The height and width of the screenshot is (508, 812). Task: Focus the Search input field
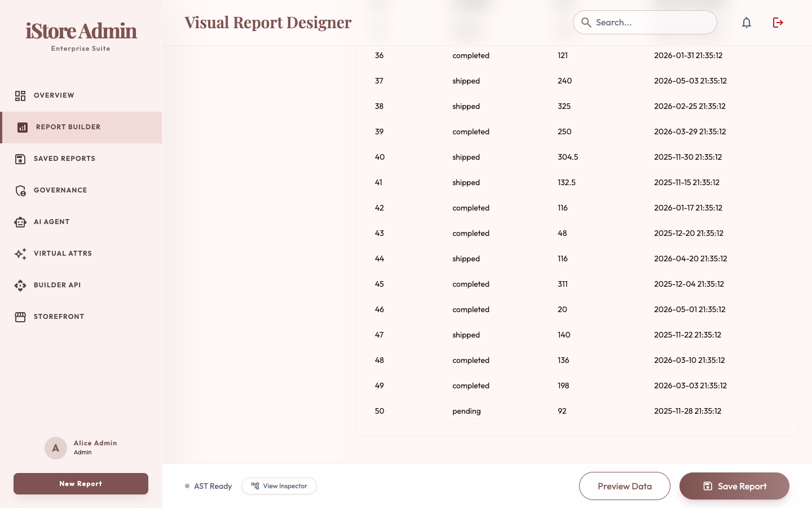click(645, 23)
